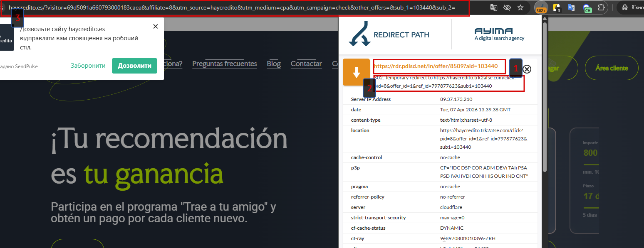The height and width of the screenshot is (248, 644).
Task: Click the date value Tue, 07 Apr 2026
Action: pyautogui.click(x=475, y=110)
